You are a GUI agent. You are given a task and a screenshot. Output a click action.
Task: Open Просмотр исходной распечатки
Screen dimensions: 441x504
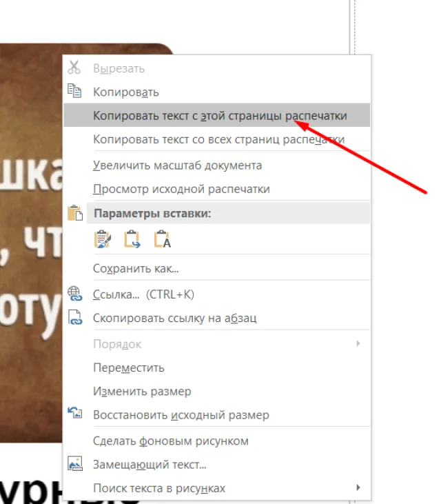[217, 189]
